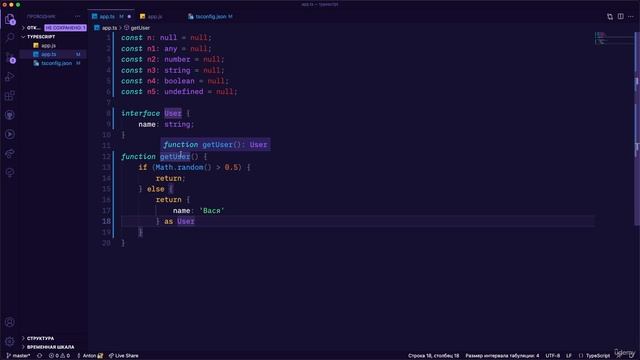Image resolution: width=640 pixels, height=360 pixels.
Task: Click the else keyword on line 15
Action: point(156,189)
